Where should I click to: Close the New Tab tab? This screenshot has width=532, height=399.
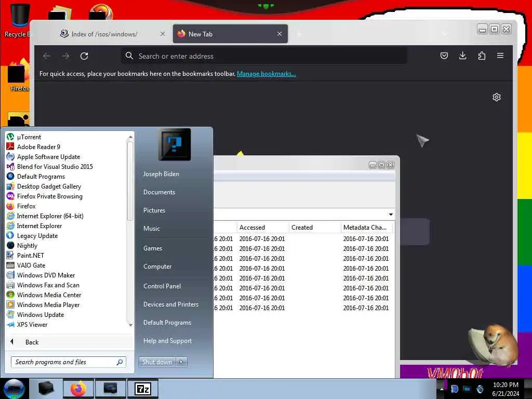click(x=279, y=34)
